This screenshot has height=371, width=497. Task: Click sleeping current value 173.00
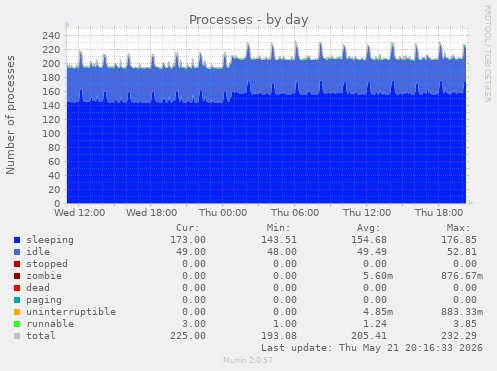188,240
